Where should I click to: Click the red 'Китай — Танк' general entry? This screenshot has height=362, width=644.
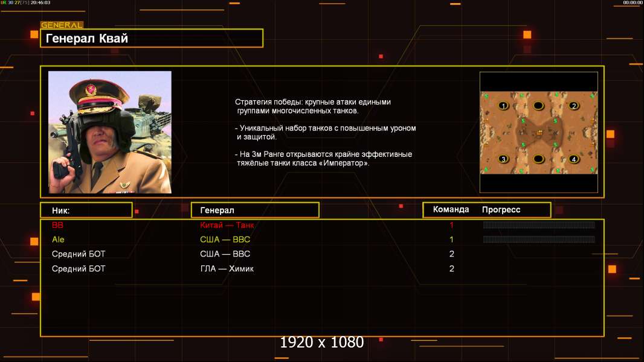227,224
